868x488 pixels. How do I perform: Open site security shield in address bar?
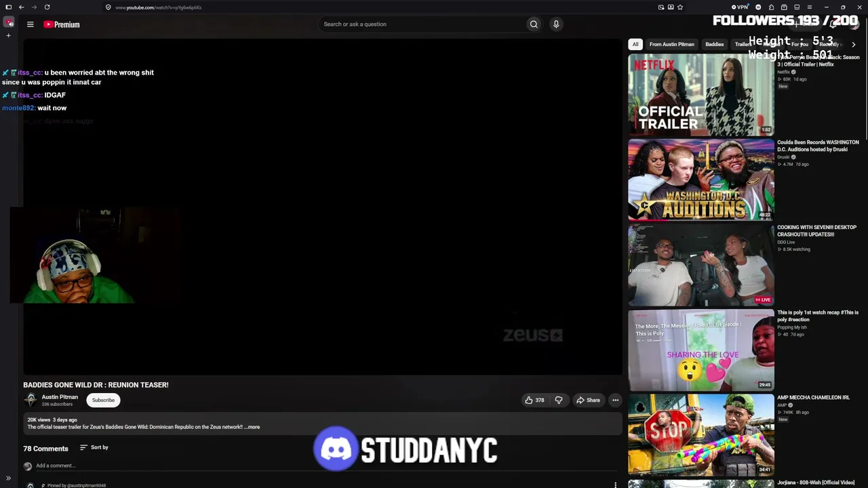click(108, 7)
